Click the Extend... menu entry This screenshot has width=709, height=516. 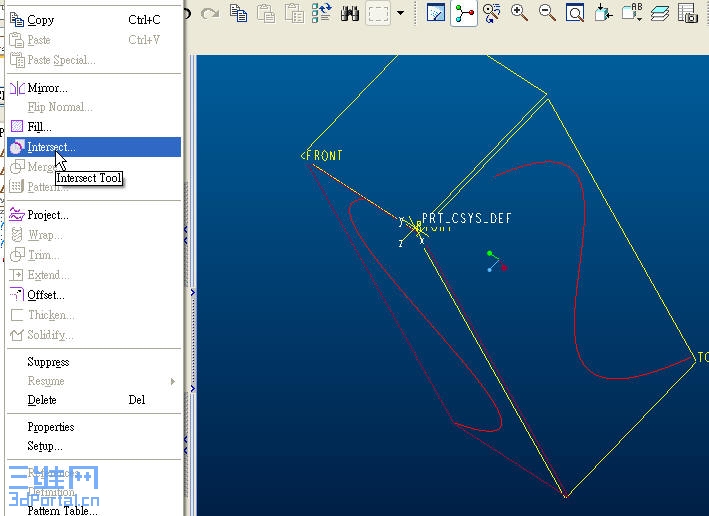[x=94, y=275]
